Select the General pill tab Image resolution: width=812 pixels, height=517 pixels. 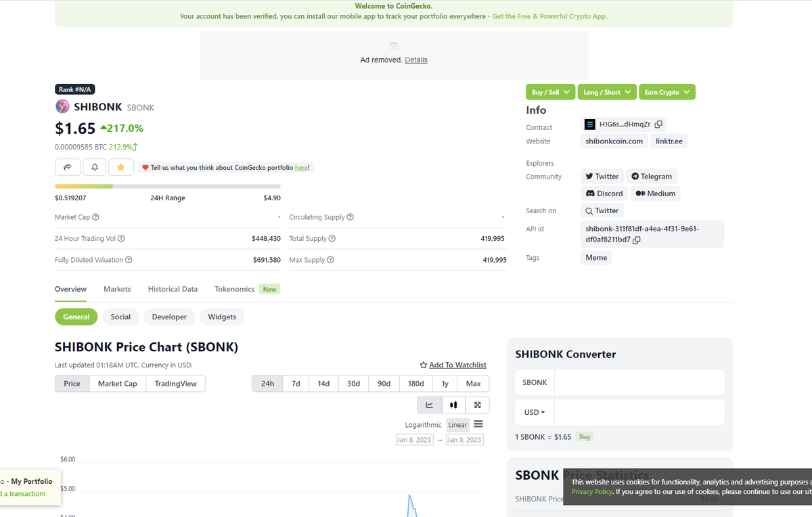[x=76, y=317]
